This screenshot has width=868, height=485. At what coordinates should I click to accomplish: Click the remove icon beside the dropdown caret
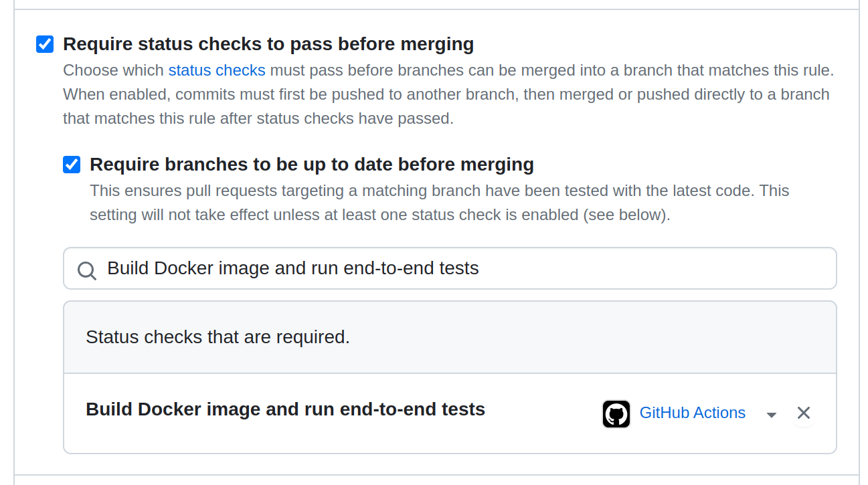(x=803, y=413)
